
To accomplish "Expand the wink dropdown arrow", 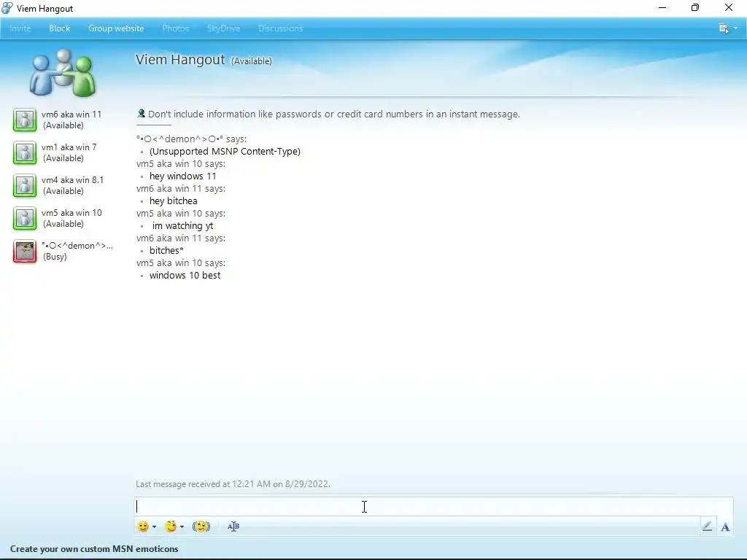I will click(182, 526).
